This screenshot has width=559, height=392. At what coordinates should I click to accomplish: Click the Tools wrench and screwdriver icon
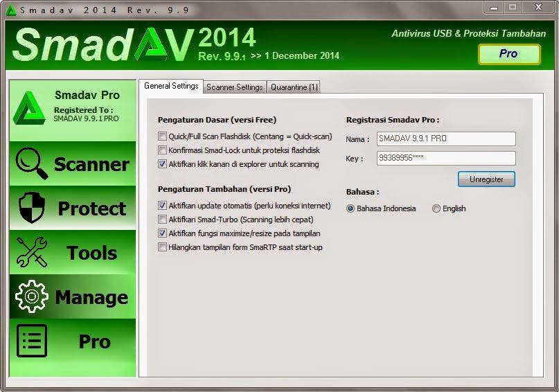pos(32,252)
